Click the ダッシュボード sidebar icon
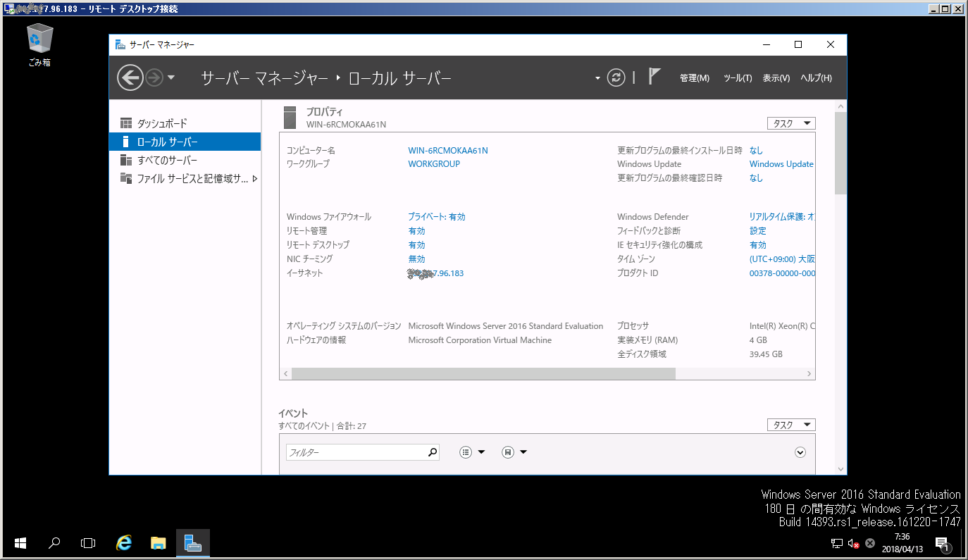 (126, 123)
